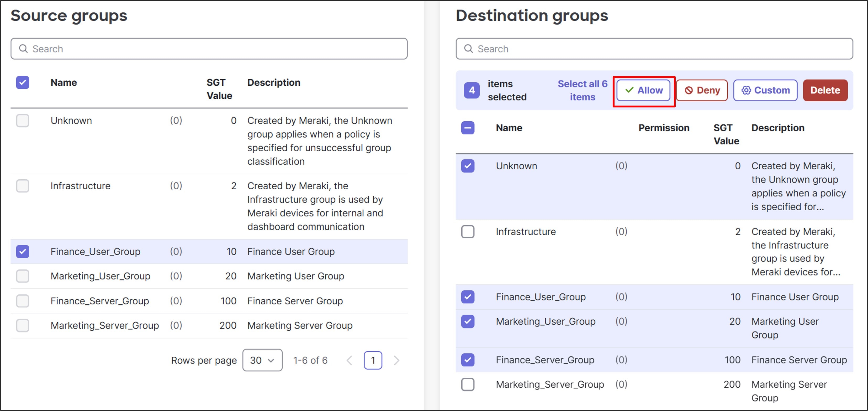
Task: Click Finance_User_Group name in Source groups
Action: click(95, 252)
